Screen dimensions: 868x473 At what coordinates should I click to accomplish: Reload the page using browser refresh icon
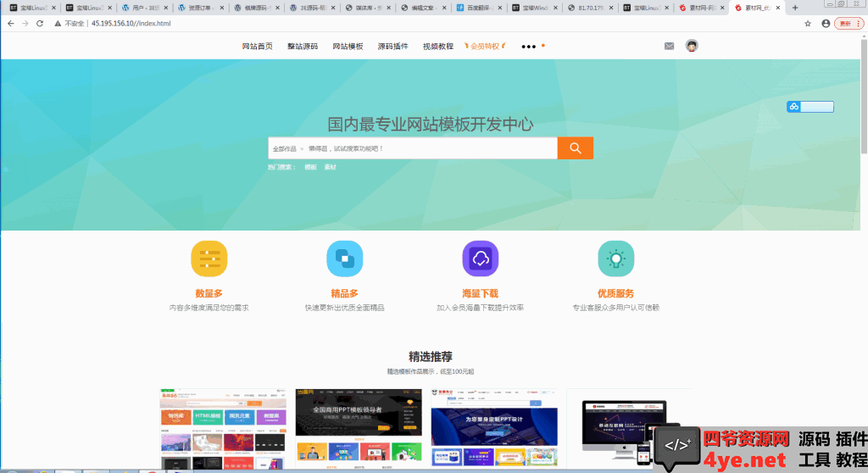pos(41,24)
